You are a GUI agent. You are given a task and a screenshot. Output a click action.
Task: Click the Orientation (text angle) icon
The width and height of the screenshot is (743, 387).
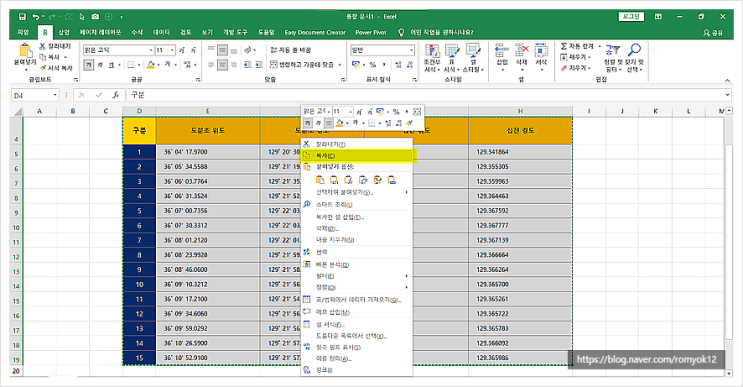248,50
